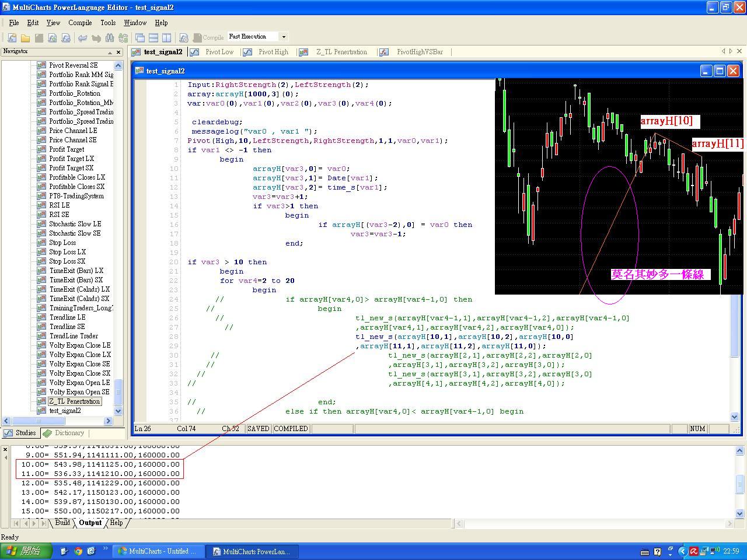Click the Replace toolbar icon
The width and height of the screenshot is (747, 560).
(123, 37)
